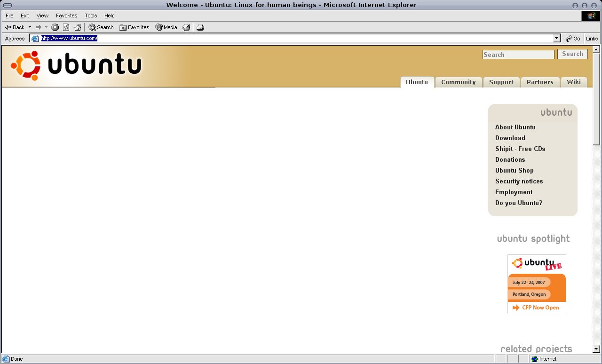Viewport: 602px width, 364px height.
Task: Click the Search button on the Ubuntu page
Action: tap(572, 54)
